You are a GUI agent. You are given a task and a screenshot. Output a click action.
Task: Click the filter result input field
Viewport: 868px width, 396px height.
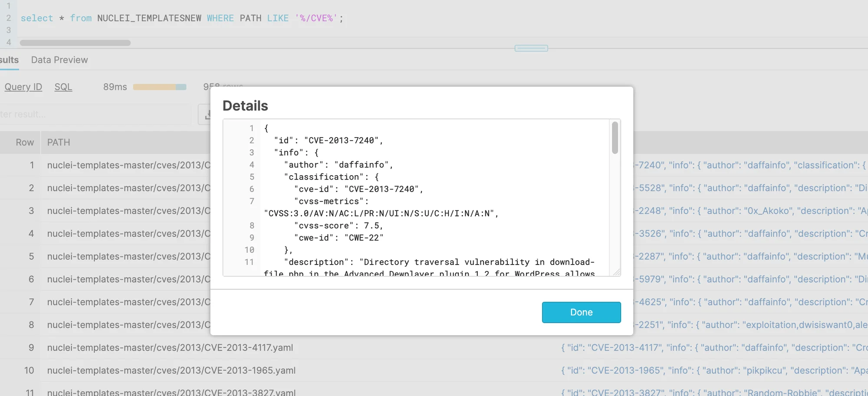point(93,115)
